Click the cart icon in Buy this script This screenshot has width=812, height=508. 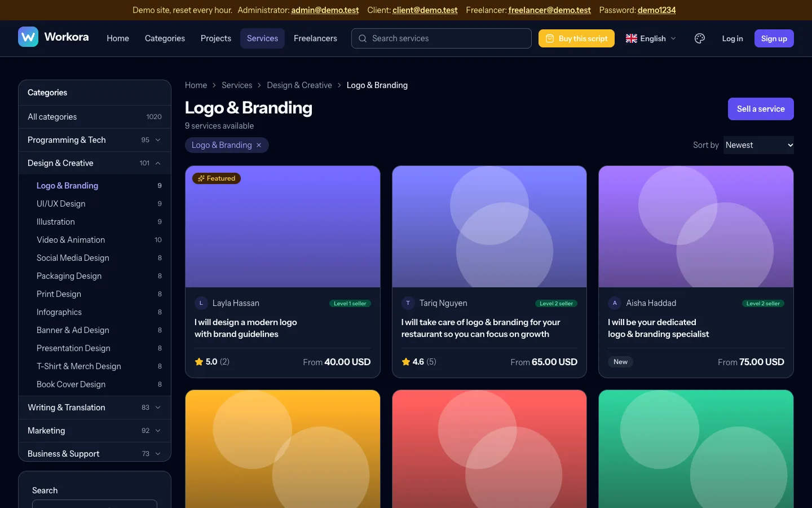point(550,38)
